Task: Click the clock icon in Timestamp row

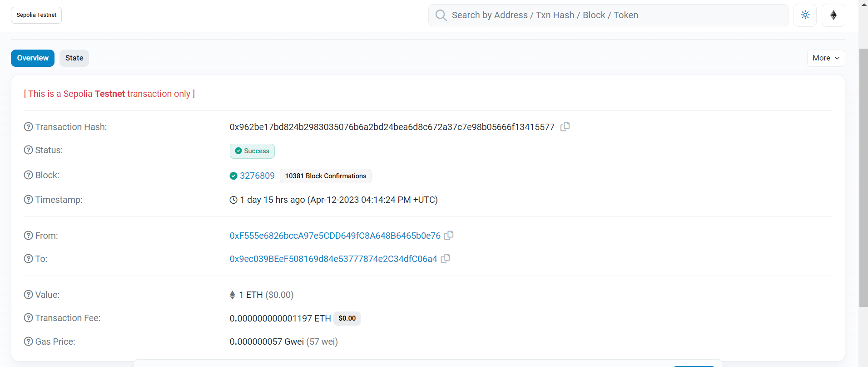Action: coord(233,200)
